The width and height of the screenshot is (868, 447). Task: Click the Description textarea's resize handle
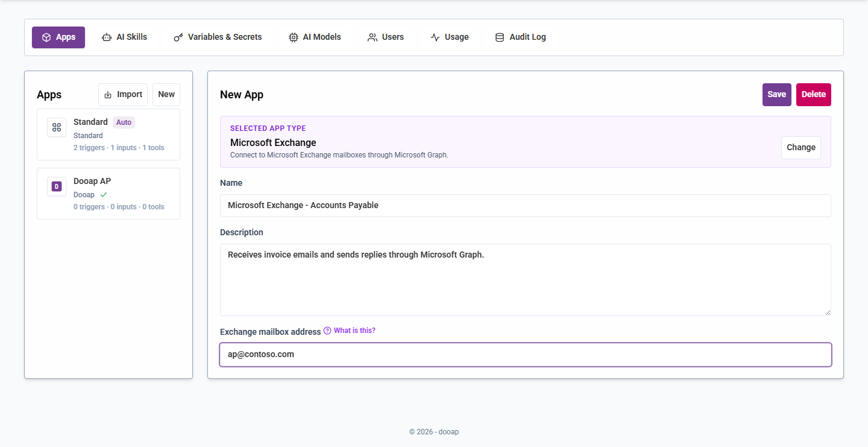click(827, 312)
